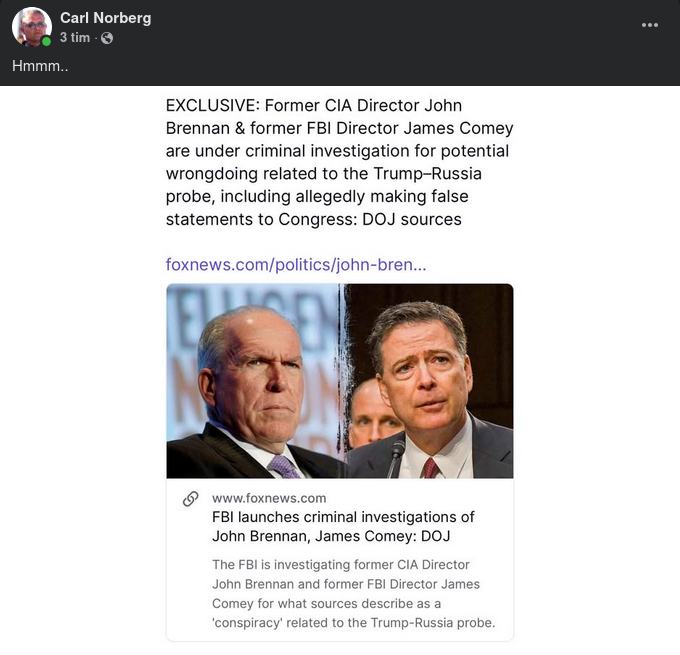The width and height of the screenshot is (680, 655).
Task: Click Brennan's purple tie in the photo
Action: point(283,465)
